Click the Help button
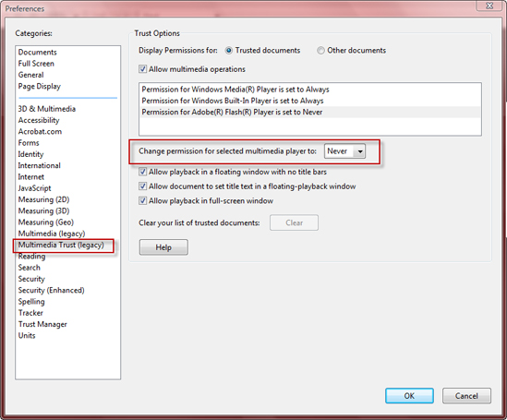This screenshot has width=507, height=420. 163,247
